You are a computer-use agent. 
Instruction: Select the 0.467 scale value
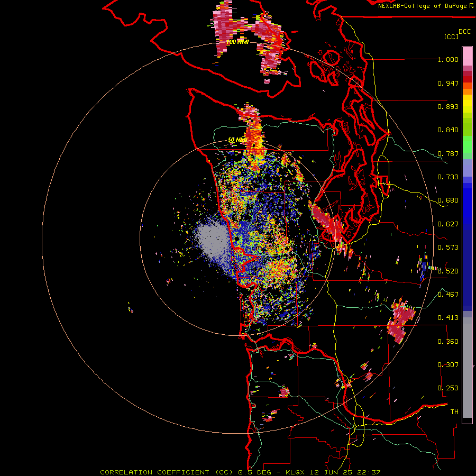pos(448,294)
